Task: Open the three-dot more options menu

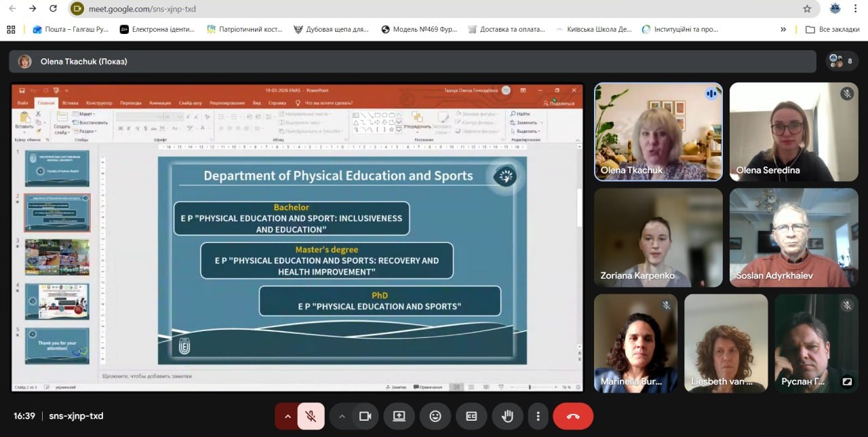Action: tap(538, 416)
